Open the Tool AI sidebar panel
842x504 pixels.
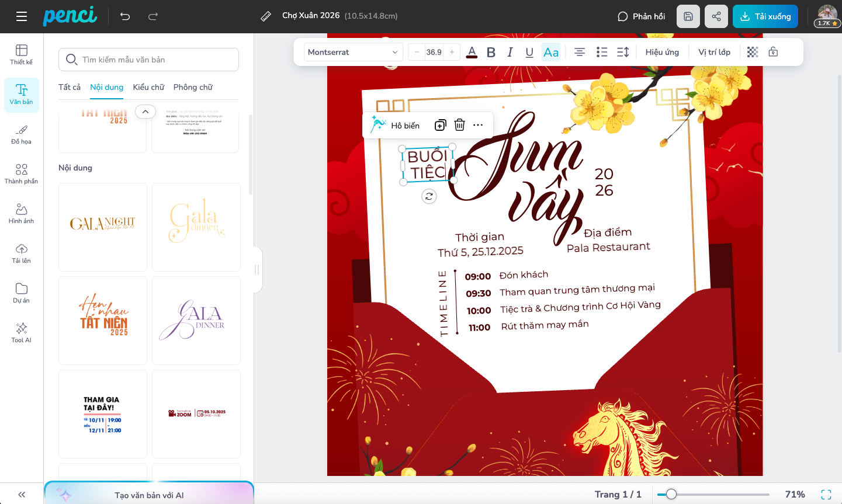(x=22, y=332)
